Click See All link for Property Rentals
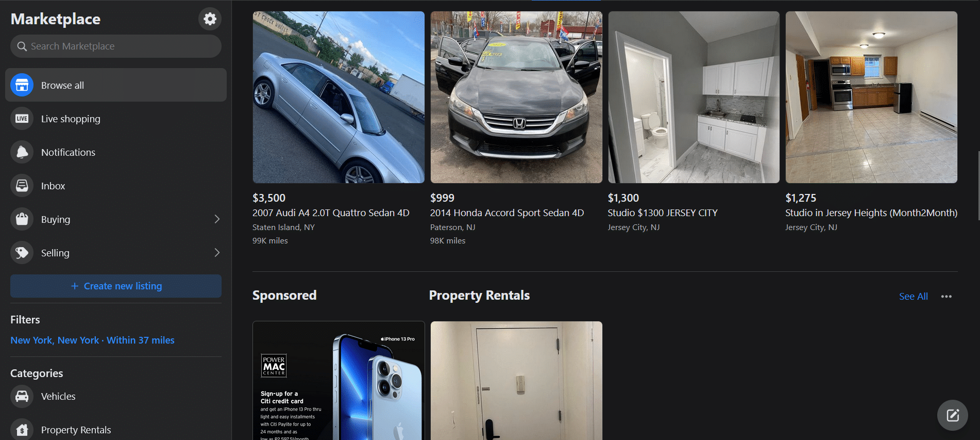 click(913, 297)
